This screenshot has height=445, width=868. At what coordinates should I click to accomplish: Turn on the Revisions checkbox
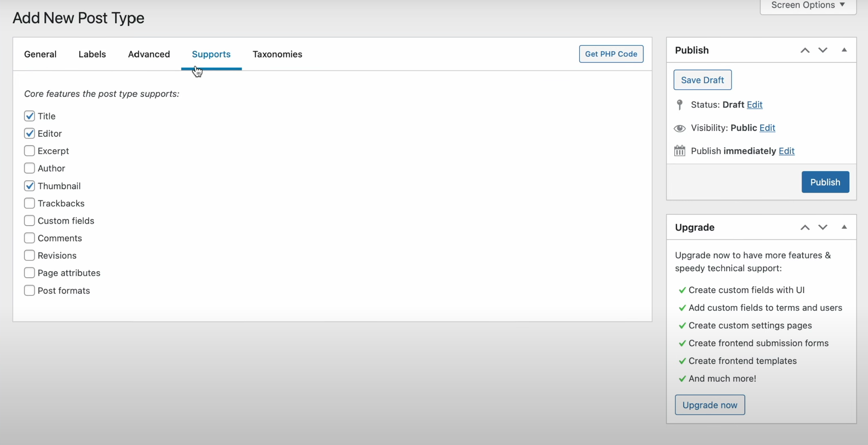point(29,256)
